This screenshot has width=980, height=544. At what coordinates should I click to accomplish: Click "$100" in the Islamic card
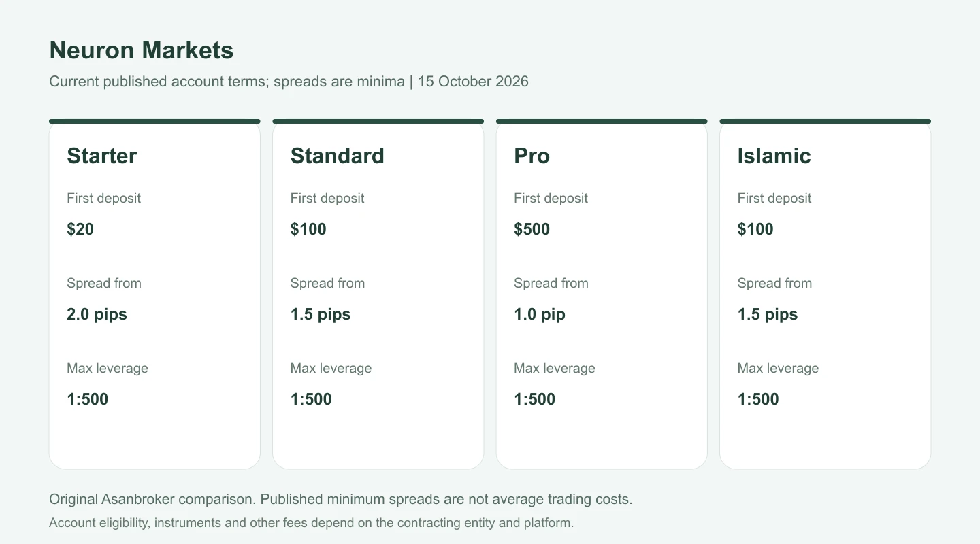coord(755,229)
